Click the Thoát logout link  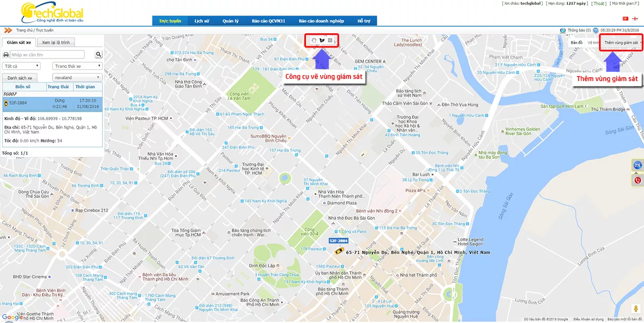[599, 3]
